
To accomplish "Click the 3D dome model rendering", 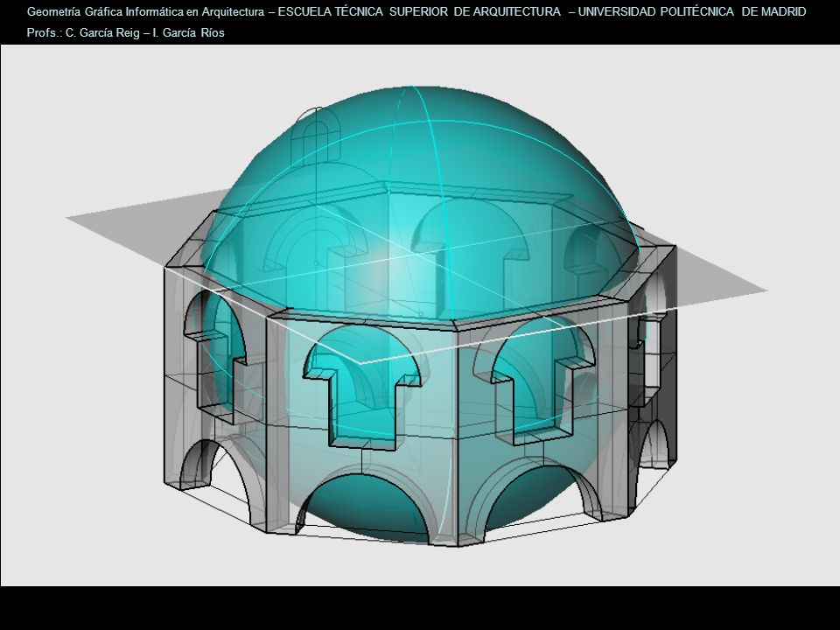I will [416, 316].
